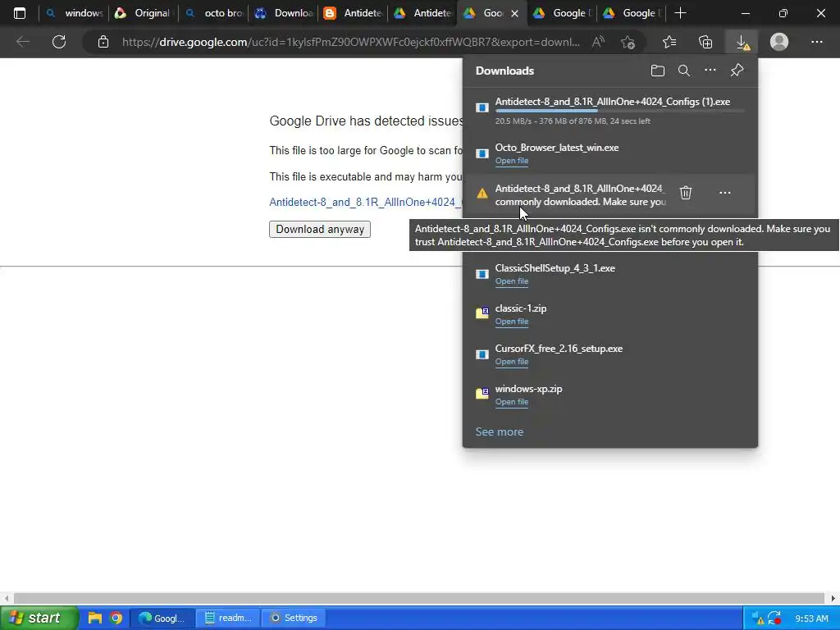The height and width of the screenshot is (630, 840).
Task: Open the Collections panel
Action: coord(705,42)
